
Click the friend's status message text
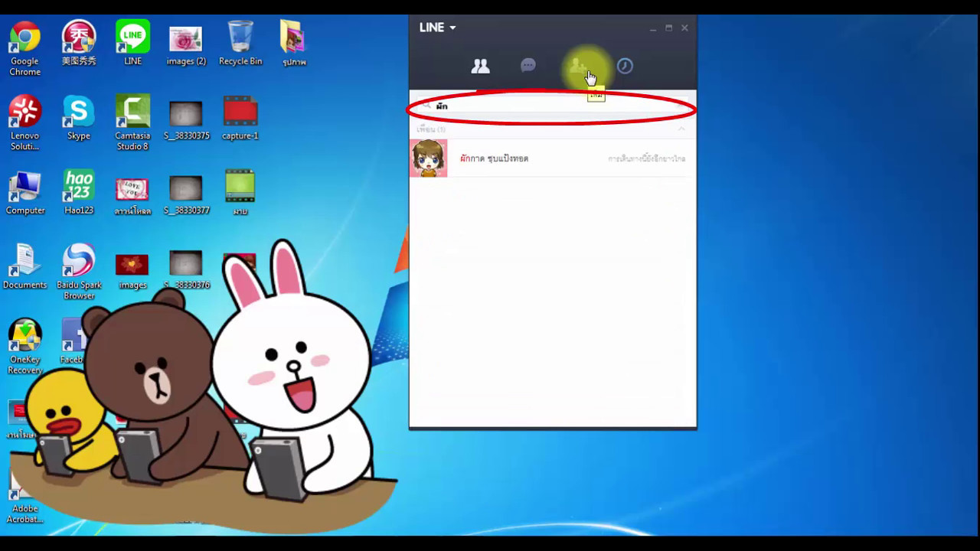click(646, 159)
